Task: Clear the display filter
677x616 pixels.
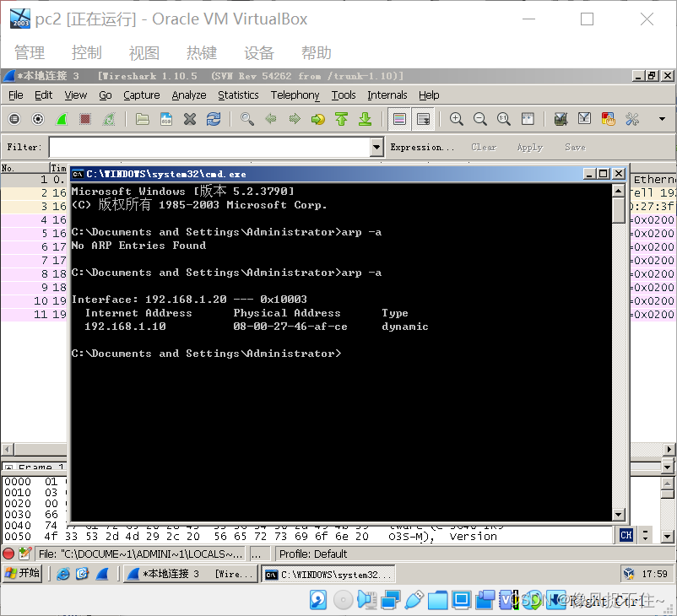Action: coord(484,147)
